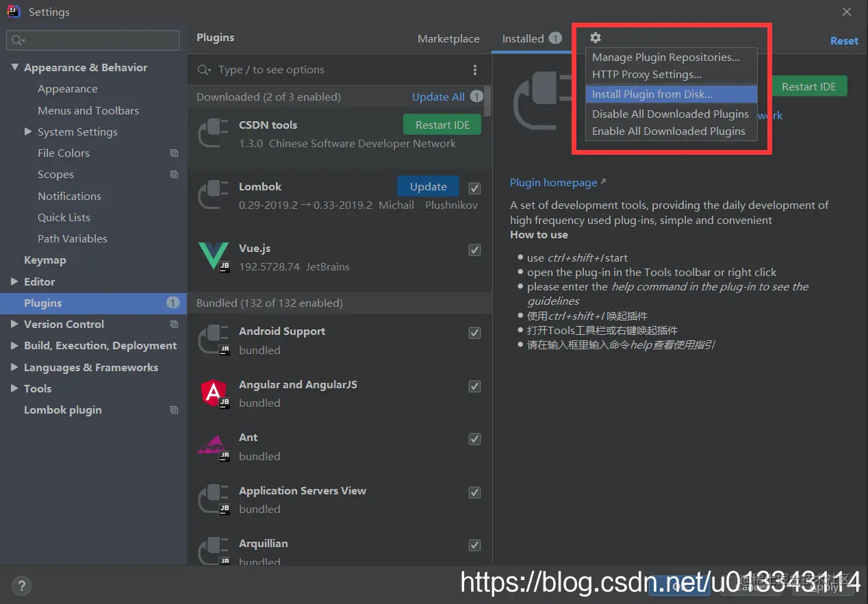Screen dimensions: 868x604
Task: Click the project-level icon beside Lombok plugin
Action: click(x=174, y=410)
